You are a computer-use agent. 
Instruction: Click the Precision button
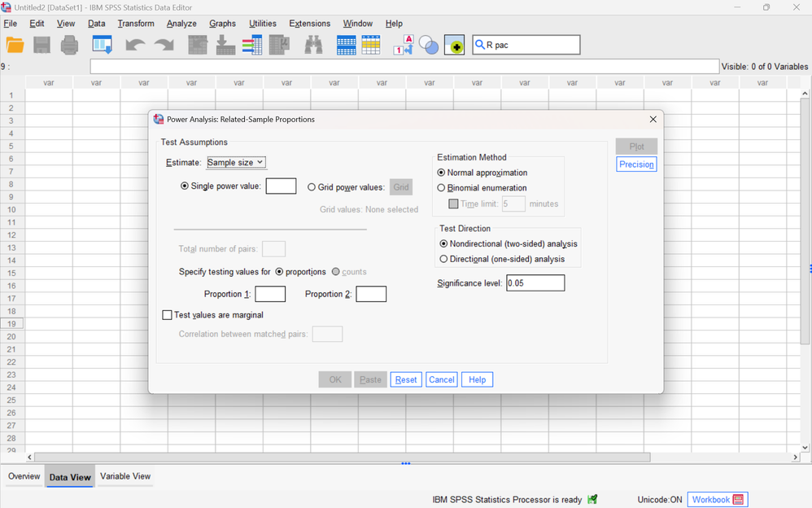tap(636, 164)
